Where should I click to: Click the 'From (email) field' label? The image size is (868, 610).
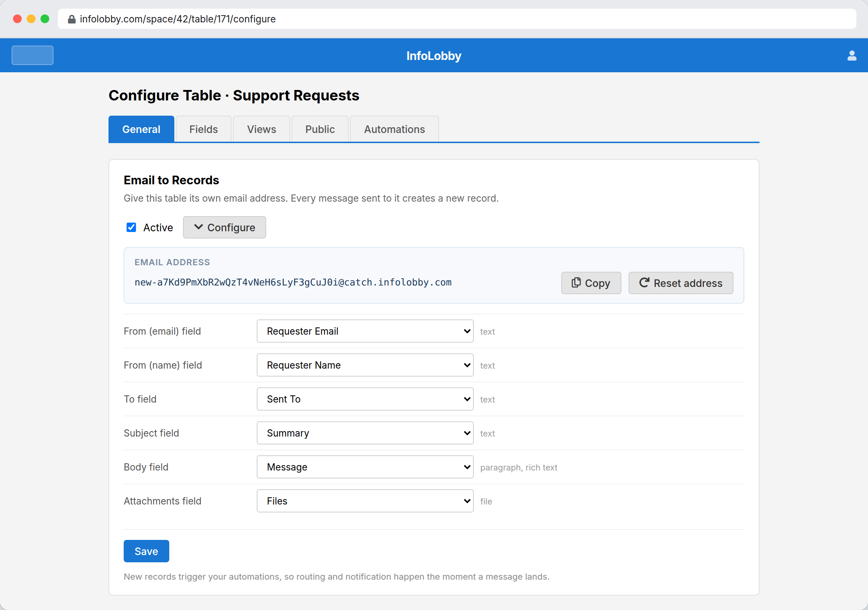point(162,331)
